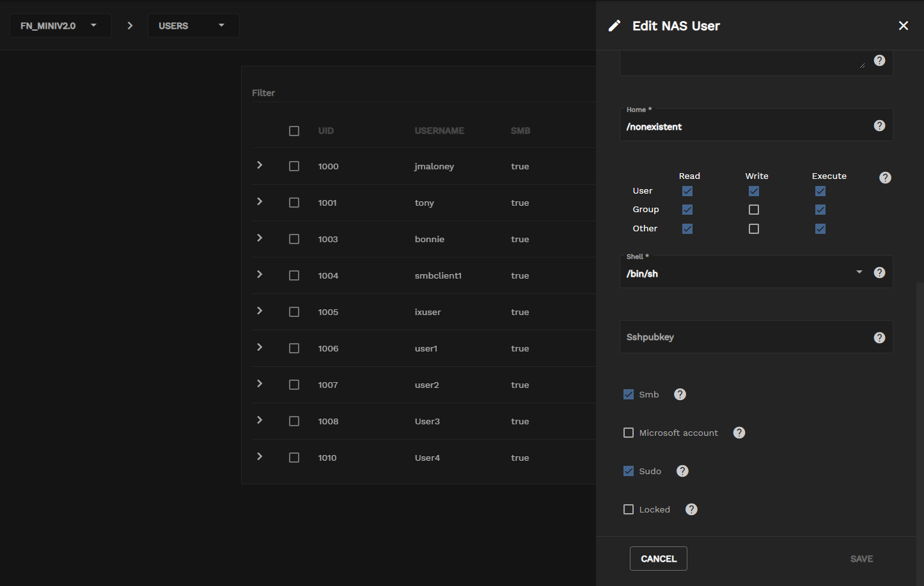Click help icon next to Locked
924x586 pixels.
pyautogui.click(x=691, y=509)
